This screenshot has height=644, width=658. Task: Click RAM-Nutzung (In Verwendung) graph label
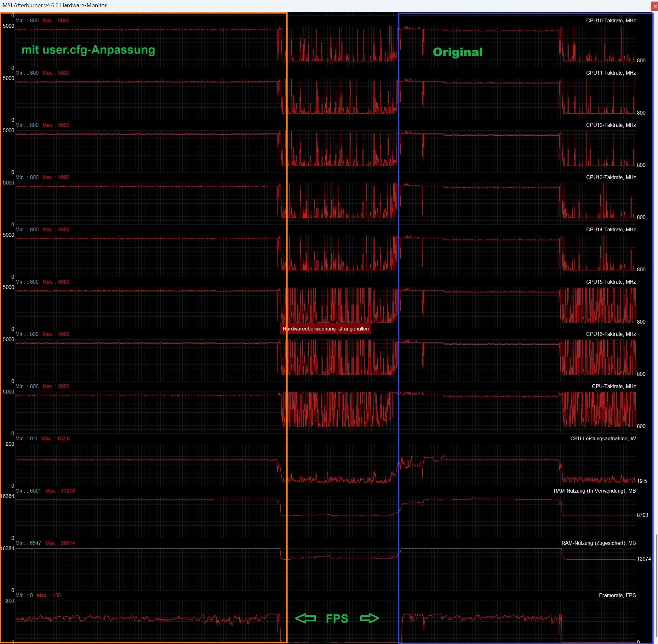click(594, 491)
